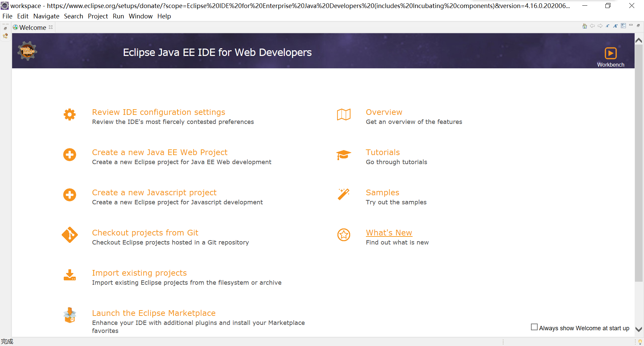Open the Workbench play icon
Screen dimensions: 644x346
pyautogui.click(x=610, y=53)
